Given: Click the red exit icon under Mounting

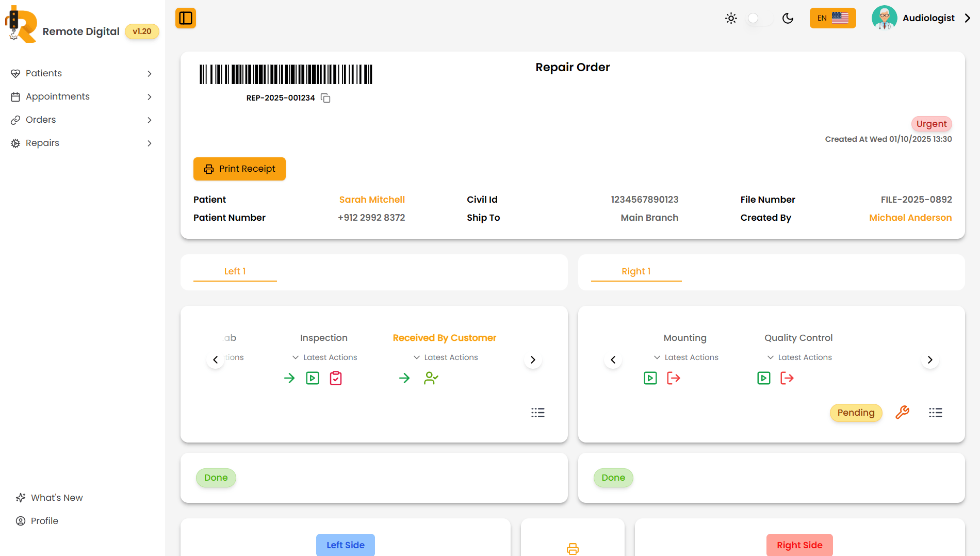Looking at the screenshot, I should [x=673, y=378].
